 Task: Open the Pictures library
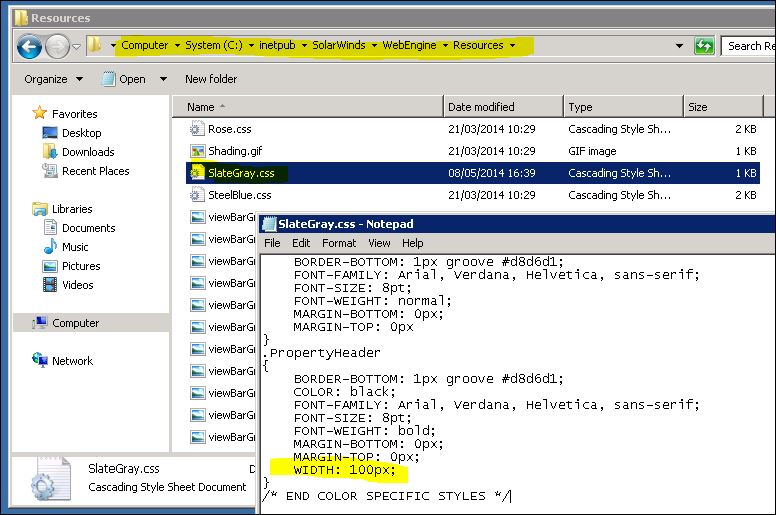81,266
